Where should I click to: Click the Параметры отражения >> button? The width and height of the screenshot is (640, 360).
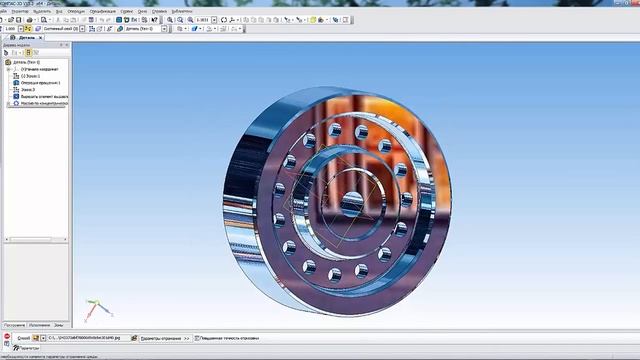point(165,338)
